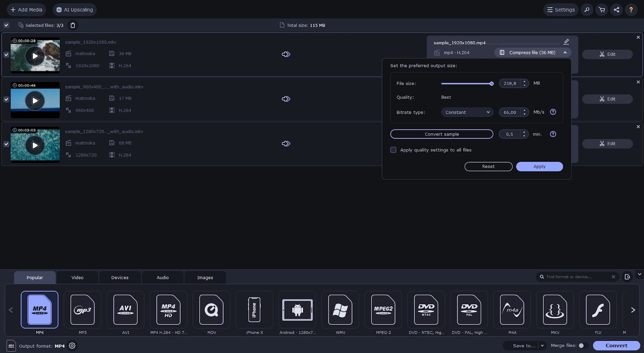
Task: Switch to the Devices tab
Action: [120, 278]
